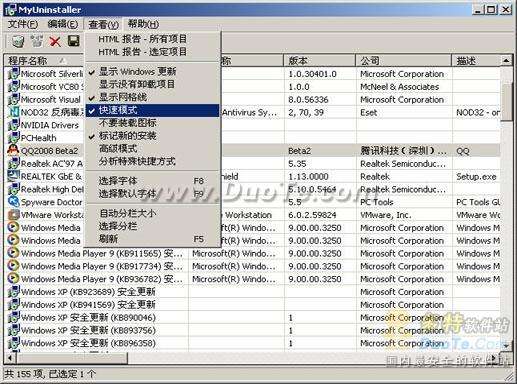Click icon of Windows Media Player 9 (KB936782)
Viewport: 517px width, 384px height.
13,279
